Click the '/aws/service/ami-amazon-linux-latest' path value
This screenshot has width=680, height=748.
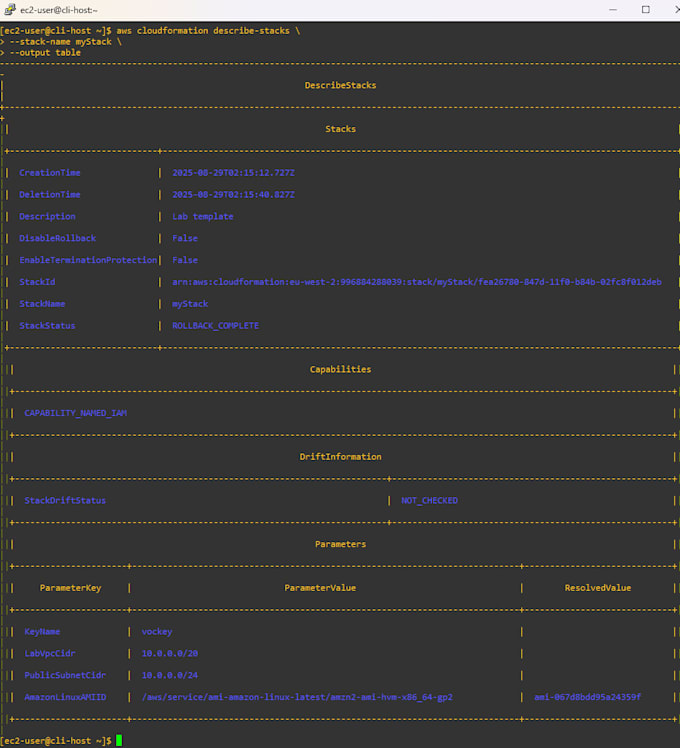point(297,697)
